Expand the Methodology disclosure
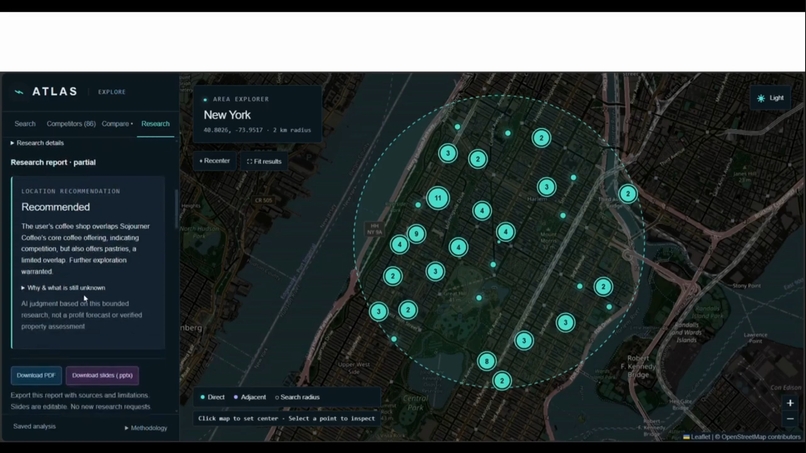The width and height of the screenshot is (806, 453). [x=146, y=428]
